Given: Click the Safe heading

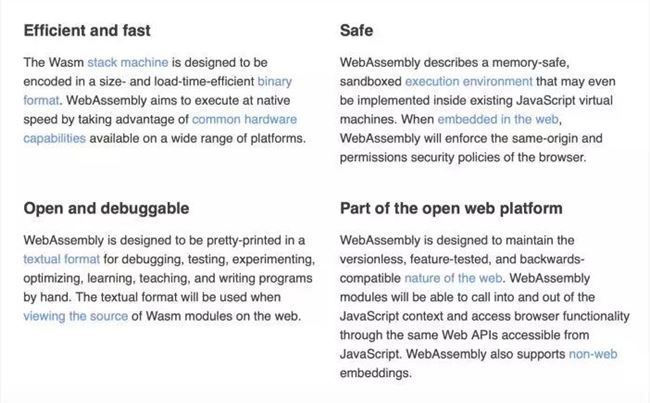Looking at the screenshot, I should coord(356,31).
